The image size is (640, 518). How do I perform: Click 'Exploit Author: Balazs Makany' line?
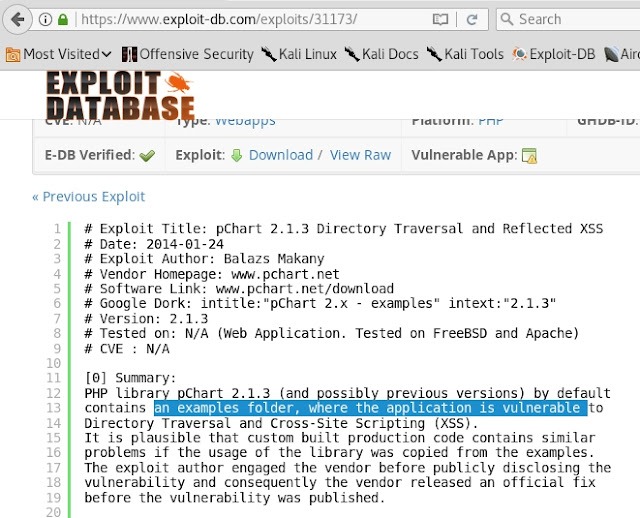[204, 259]
